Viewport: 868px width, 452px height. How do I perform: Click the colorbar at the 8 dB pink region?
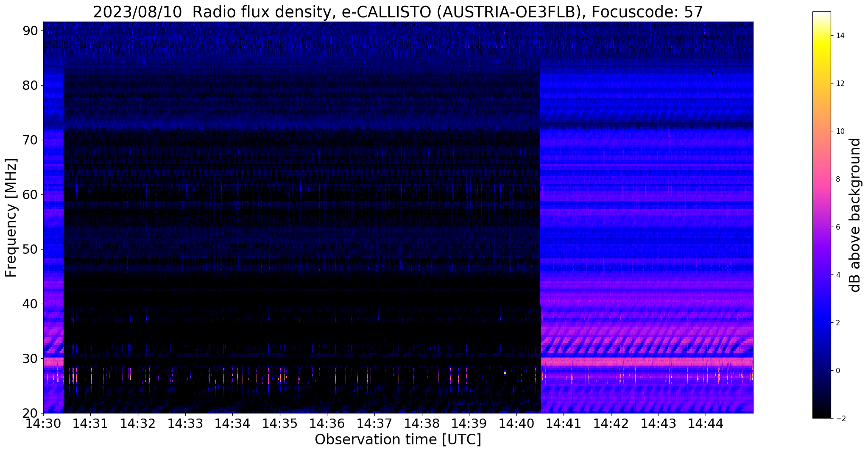click(x=821, y=179)
